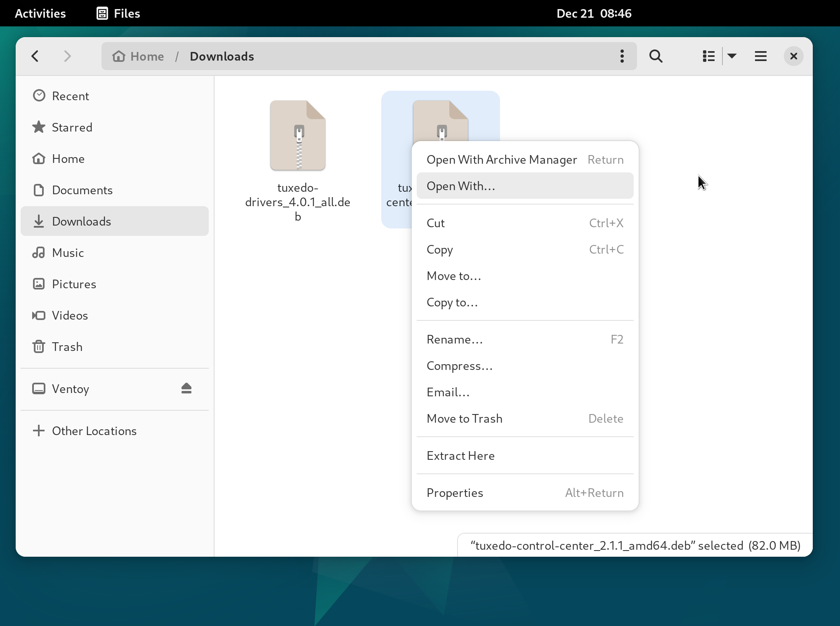
Task: Expand the hamburger menu in toolbar
Action: click(760, 56)
